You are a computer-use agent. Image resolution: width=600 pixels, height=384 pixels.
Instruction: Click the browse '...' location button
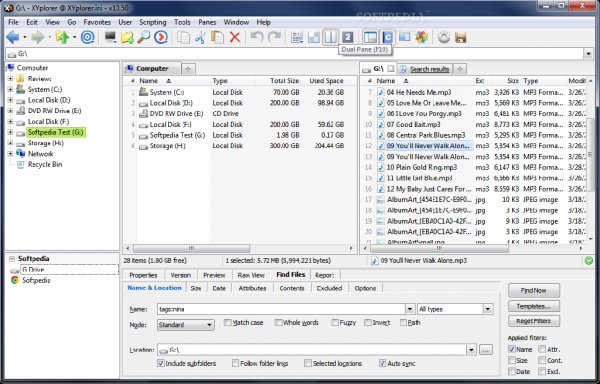pyautogui.click(x=486, y=350)
